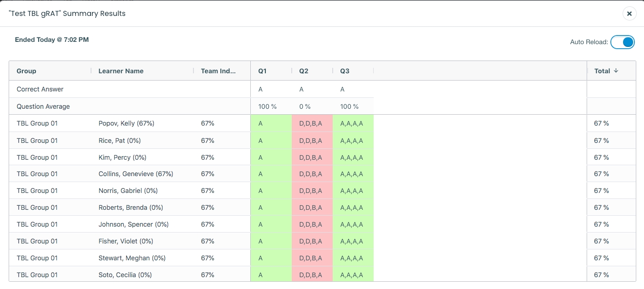This screenshot has height=289, width=644.
Task: Sort by Learner Name column header
Action: point(121,71)
